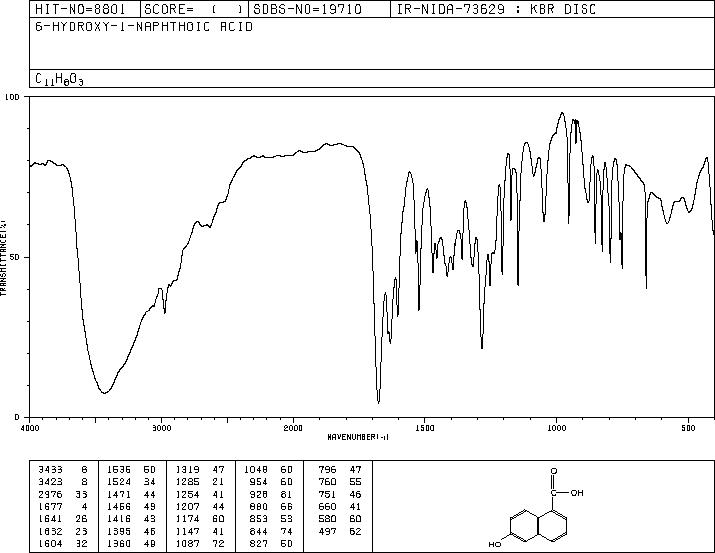Select peak value '1641' in the table

pos(51,519)
